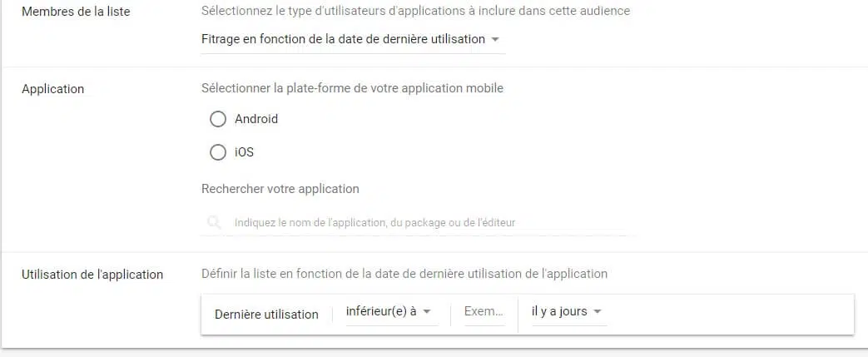Screen dimensions: 868x357
Task: Click the "Rechercher votre application" heading text
Action: click(x=280, y=189)
